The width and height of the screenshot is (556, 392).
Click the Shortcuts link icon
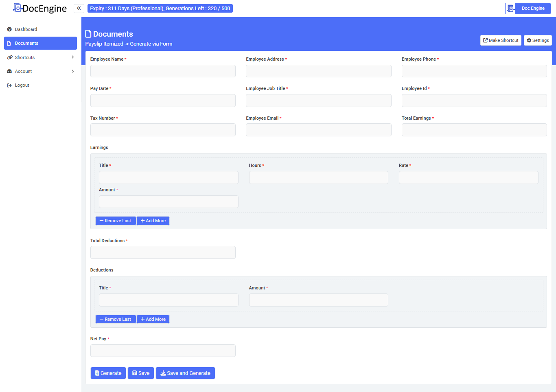tap(9, 57)
